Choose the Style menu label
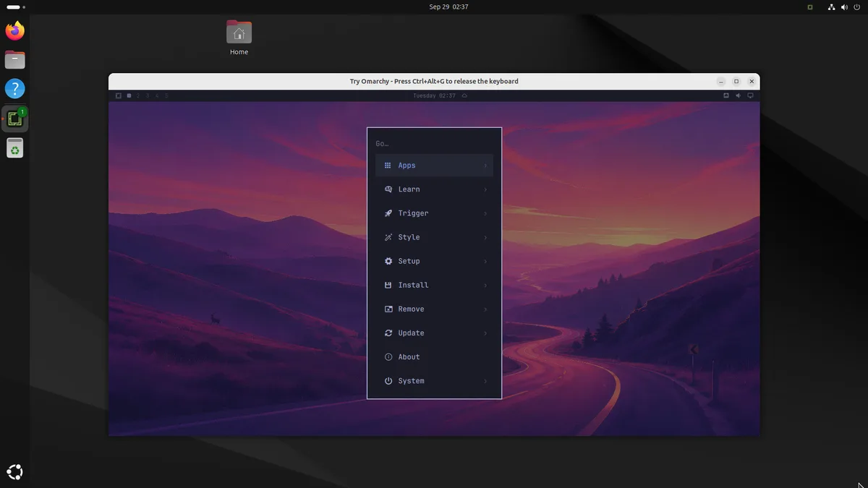Screen dimensions: 868x488 [x=409, y=237]
